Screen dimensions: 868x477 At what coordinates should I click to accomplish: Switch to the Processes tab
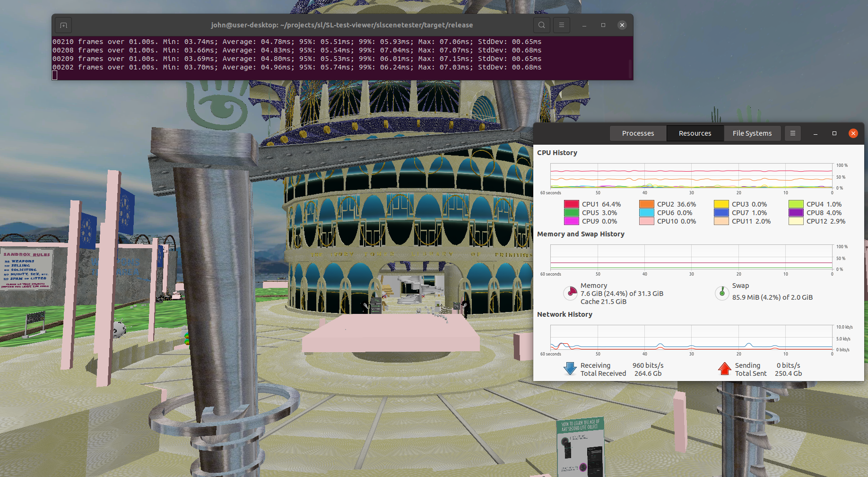[x=638, y=133]
